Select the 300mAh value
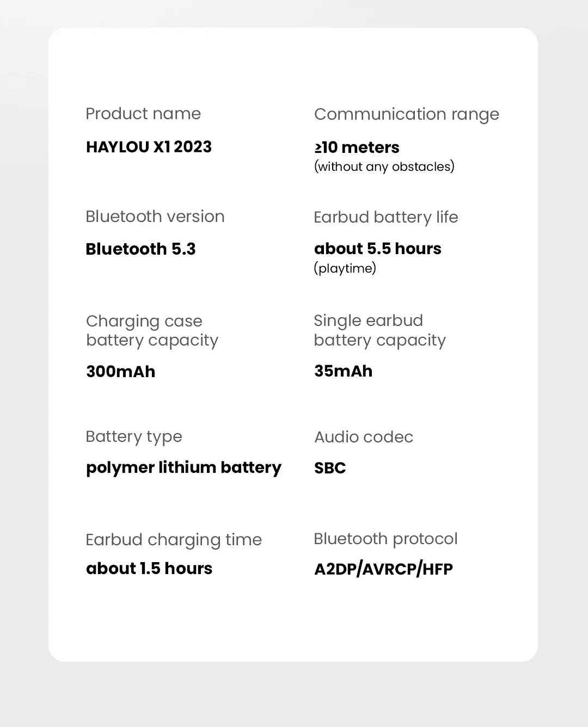 coord(120,372)
